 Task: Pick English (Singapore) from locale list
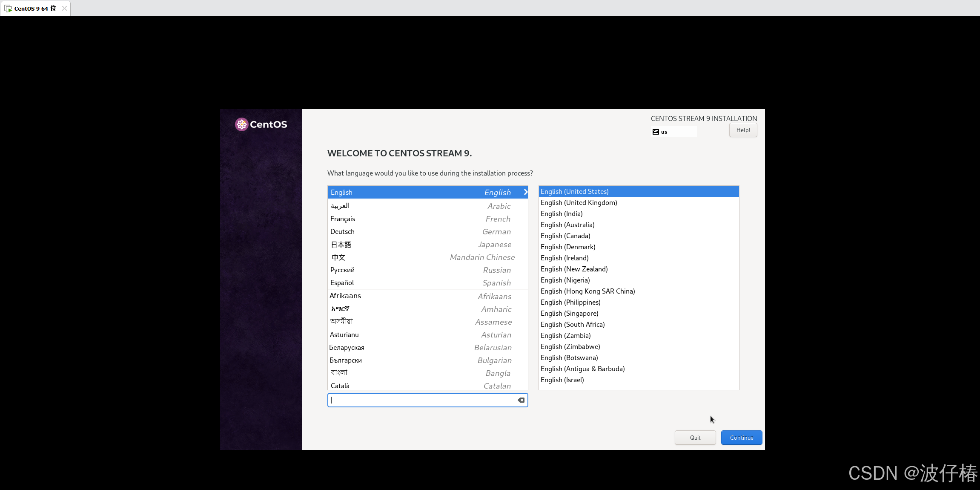coord(569,314)
